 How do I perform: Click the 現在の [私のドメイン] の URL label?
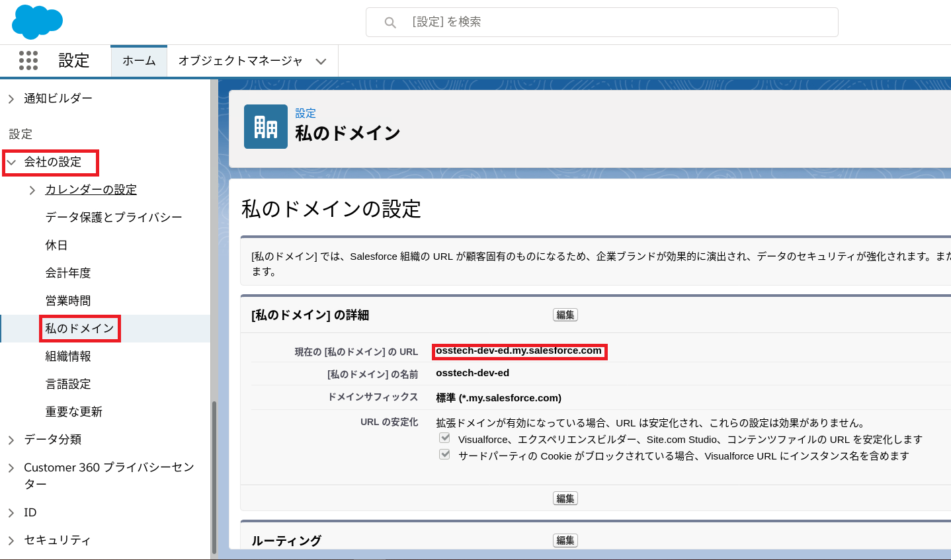pos(356,352)
